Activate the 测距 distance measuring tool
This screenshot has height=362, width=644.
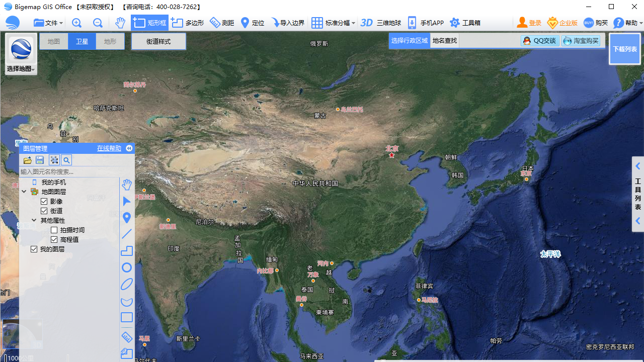[222, 23]
